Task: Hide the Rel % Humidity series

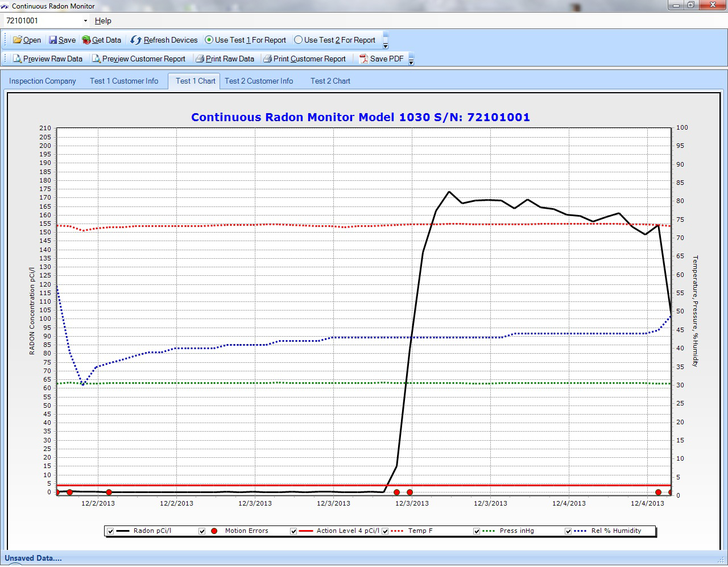Action: 568,531
